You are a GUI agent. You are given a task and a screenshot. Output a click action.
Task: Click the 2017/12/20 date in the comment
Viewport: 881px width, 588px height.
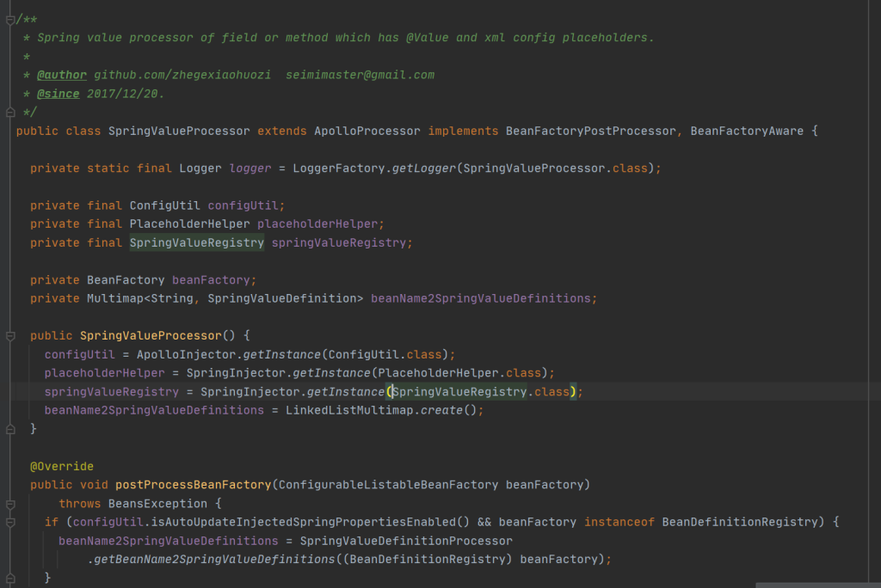coord(122,94)
